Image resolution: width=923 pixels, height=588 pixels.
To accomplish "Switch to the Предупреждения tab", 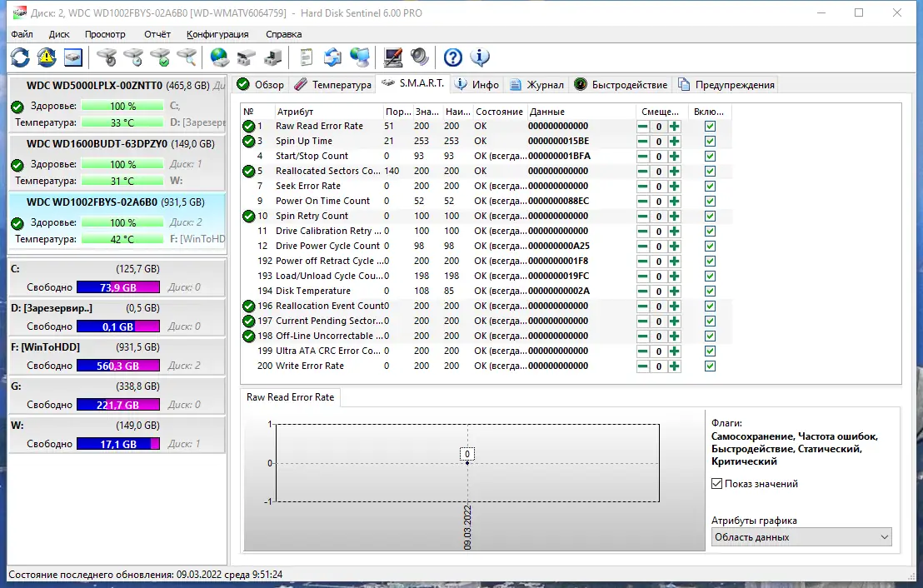I will [x=726, y=85].
